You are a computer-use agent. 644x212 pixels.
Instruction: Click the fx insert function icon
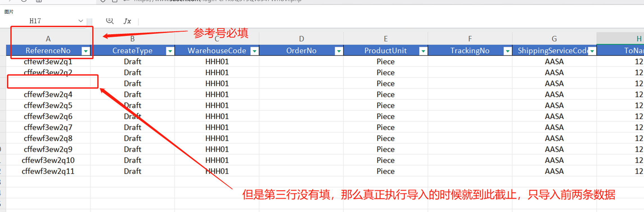(127, 21)
